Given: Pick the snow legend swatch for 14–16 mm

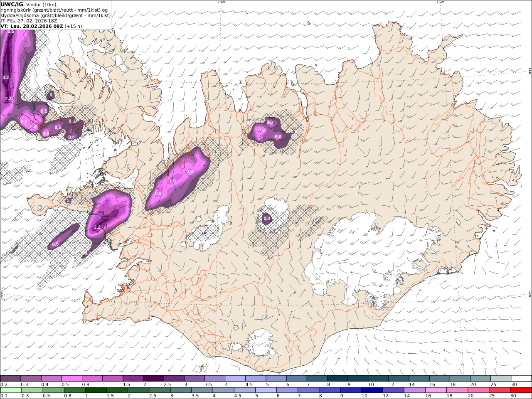Looking at the screenshot, I should point(419,378).
